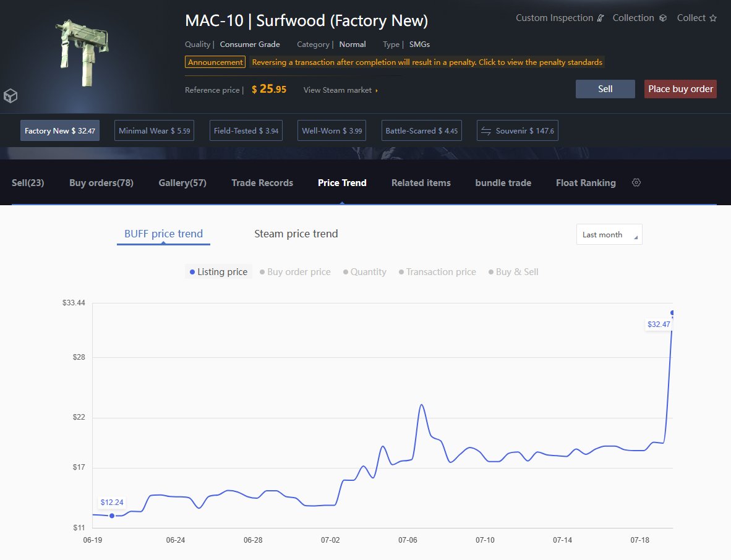
Task: Click the $17 y-axis label
Action: pos(79,467)
